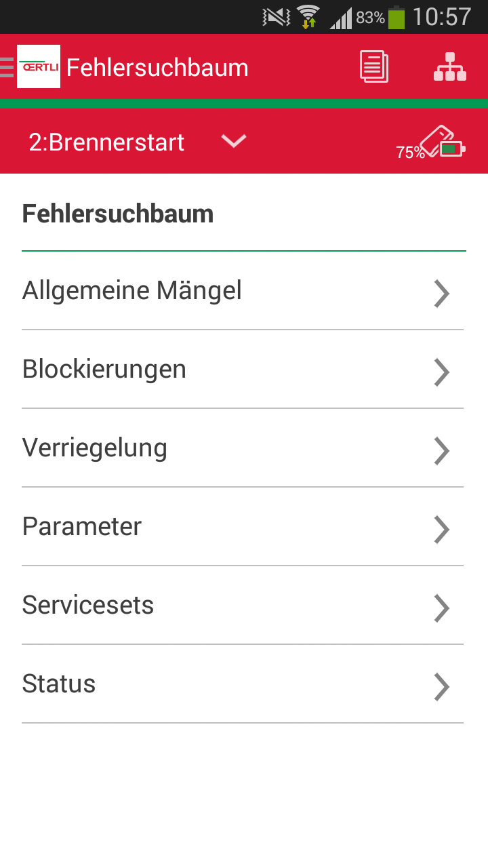The height and width of the screenshot is (868, 488).
Task: Tap the Oertli logo icon
Action: [x=39, y=66]
